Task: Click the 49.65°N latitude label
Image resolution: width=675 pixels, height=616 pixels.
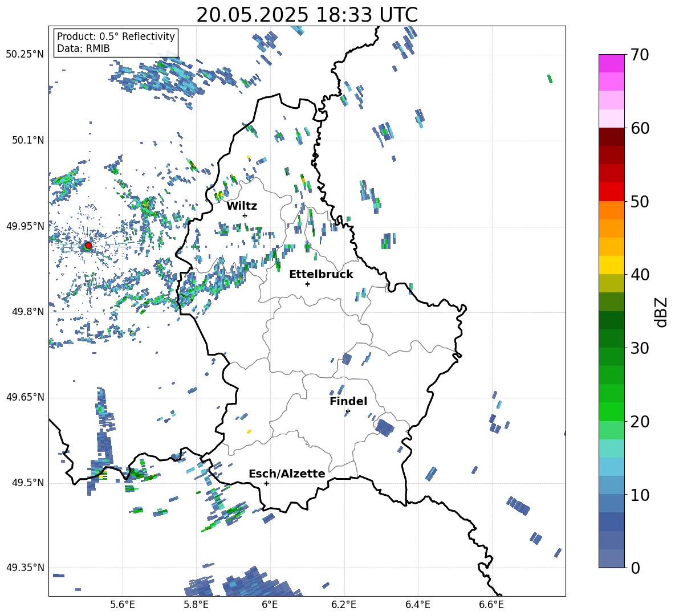Action: click(x=25, y=397)
